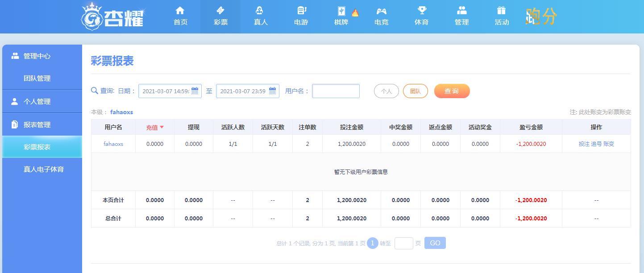The height and width of the screenshot is (273, 644).
Task: Click the 用户名 input field
Action: pyautogui.click(x=336, y=91)
